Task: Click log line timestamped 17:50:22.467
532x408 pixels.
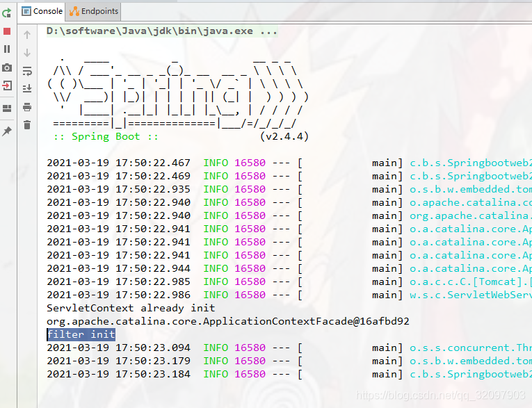Action: pos(289,163)
